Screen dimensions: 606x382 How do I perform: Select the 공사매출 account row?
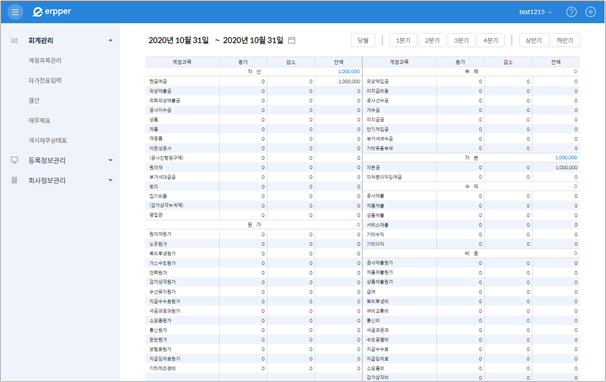pos(471,196)
